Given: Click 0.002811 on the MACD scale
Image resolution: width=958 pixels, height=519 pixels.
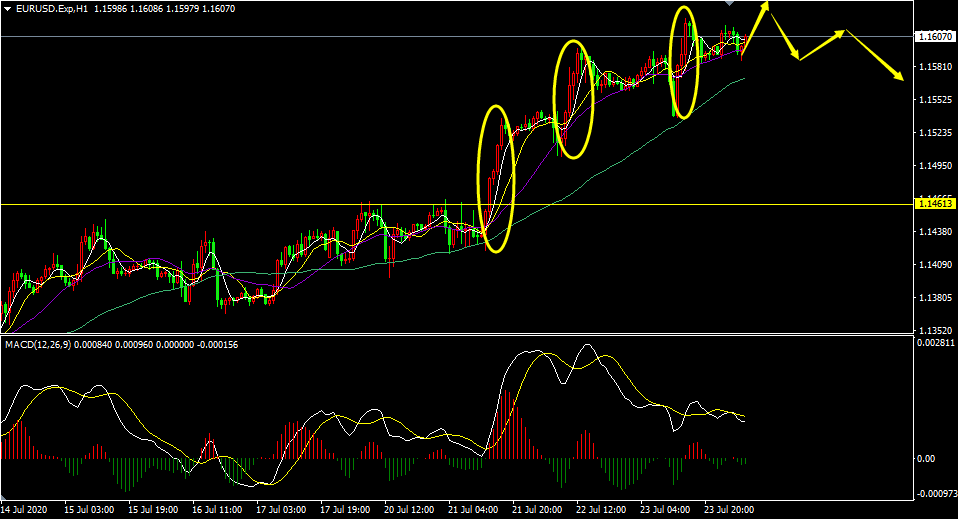Looking at the screenshot, I should click(935, 343).
